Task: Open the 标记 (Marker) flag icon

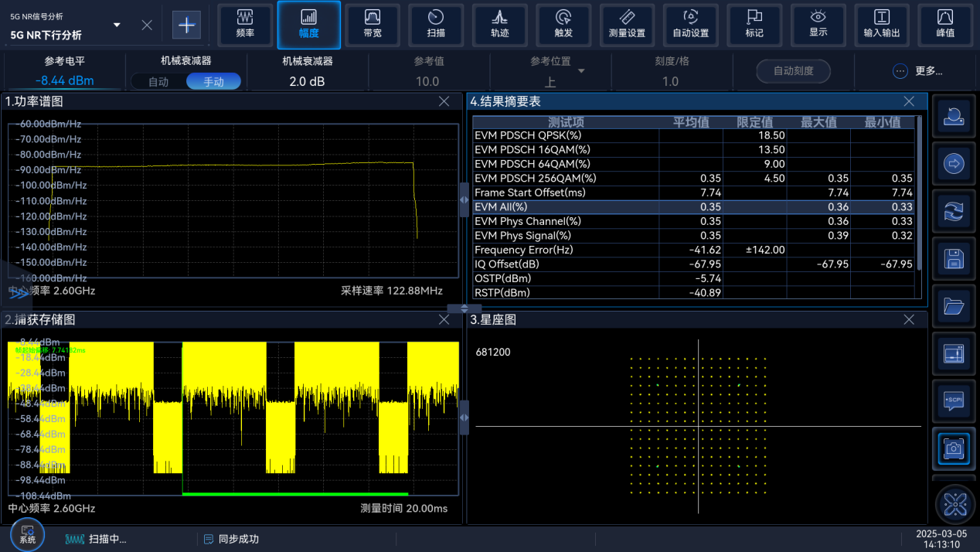Action: point(754,24)
